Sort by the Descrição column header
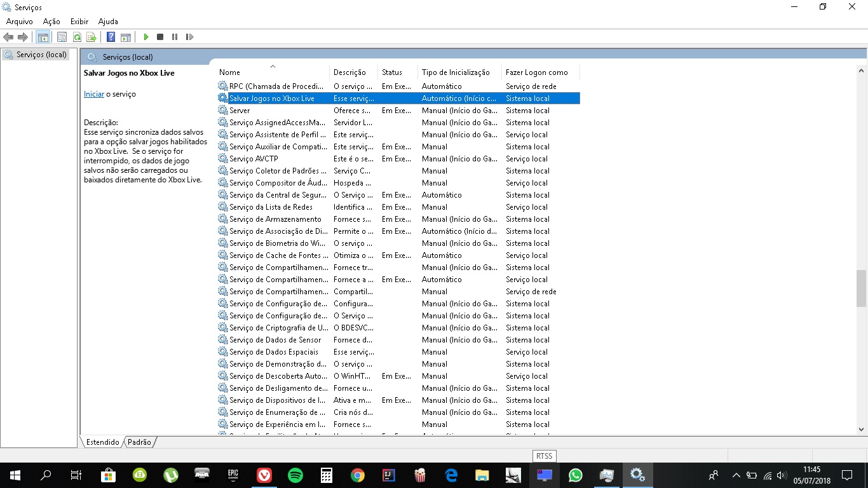Viewport: 868px width, 488px height. coord(353,72)
